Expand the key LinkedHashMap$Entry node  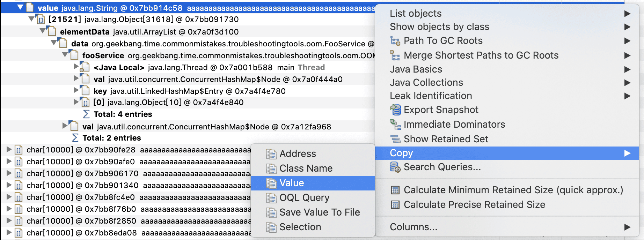click(76, 90)
